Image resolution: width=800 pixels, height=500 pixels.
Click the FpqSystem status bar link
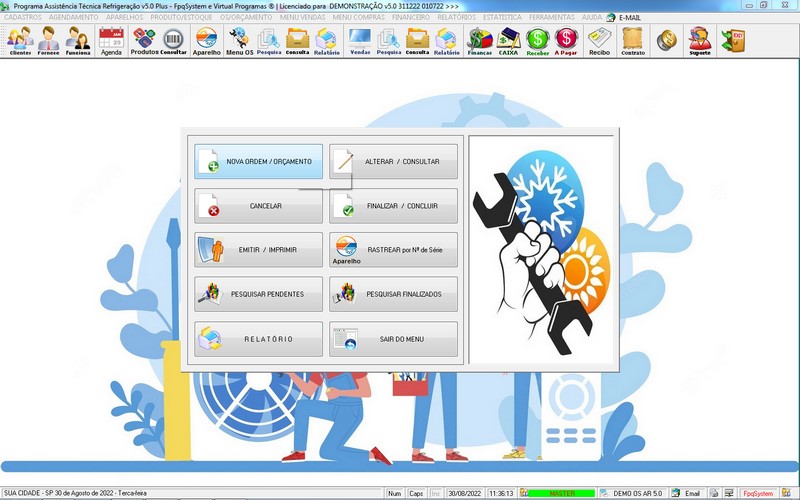(x=758, y=493)
